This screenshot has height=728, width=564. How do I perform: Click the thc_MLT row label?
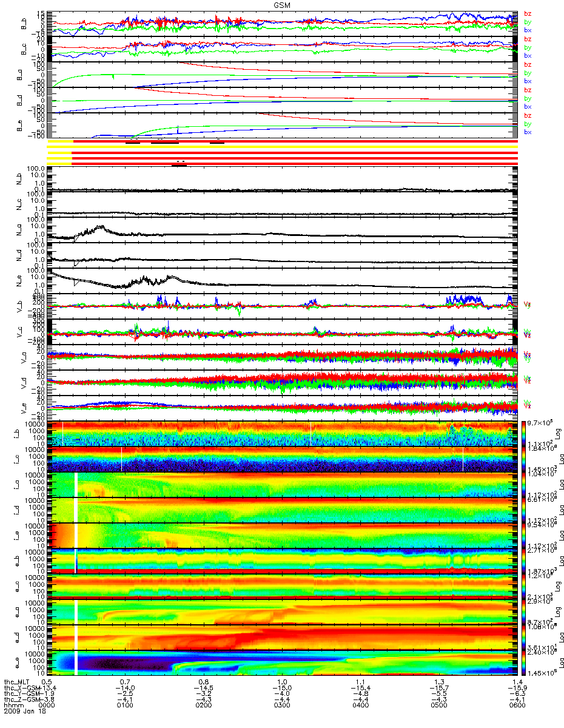tap(16, 682)
